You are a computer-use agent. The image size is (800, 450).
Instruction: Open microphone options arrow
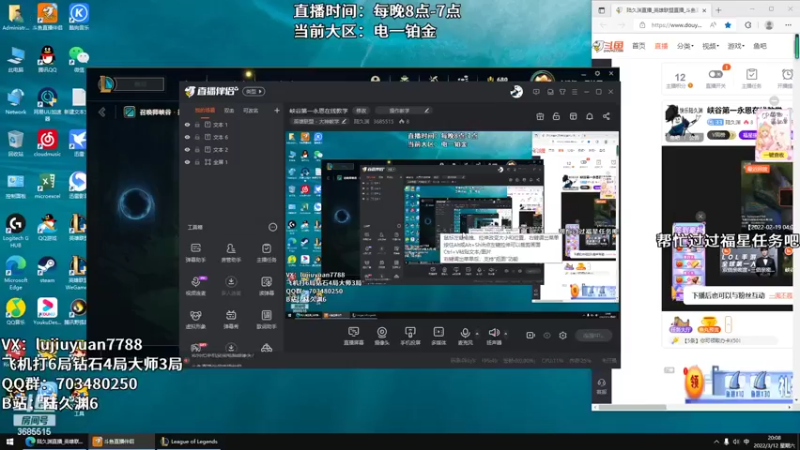tap(477, 334)
